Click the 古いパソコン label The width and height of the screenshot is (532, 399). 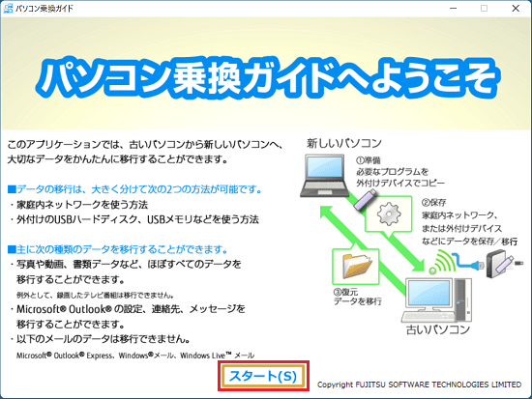pyautogui.click(x=438, y=329)
